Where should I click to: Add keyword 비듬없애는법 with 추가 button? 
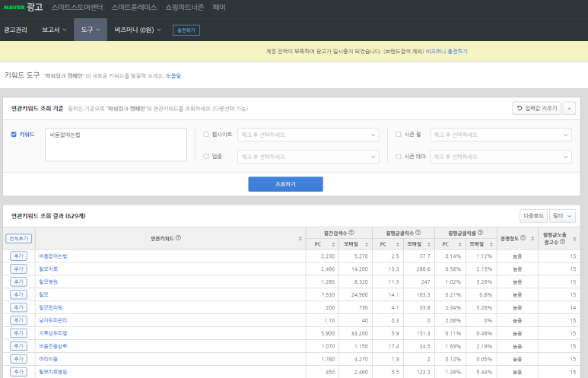(18, 256)
